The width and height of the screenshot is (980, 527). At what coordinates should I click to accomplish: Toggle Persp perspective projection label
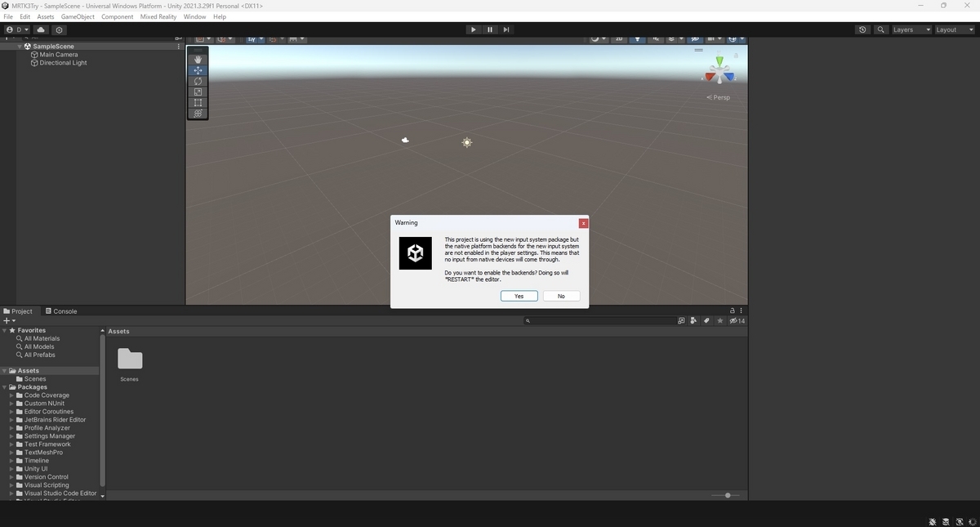(x=719, y=97)
